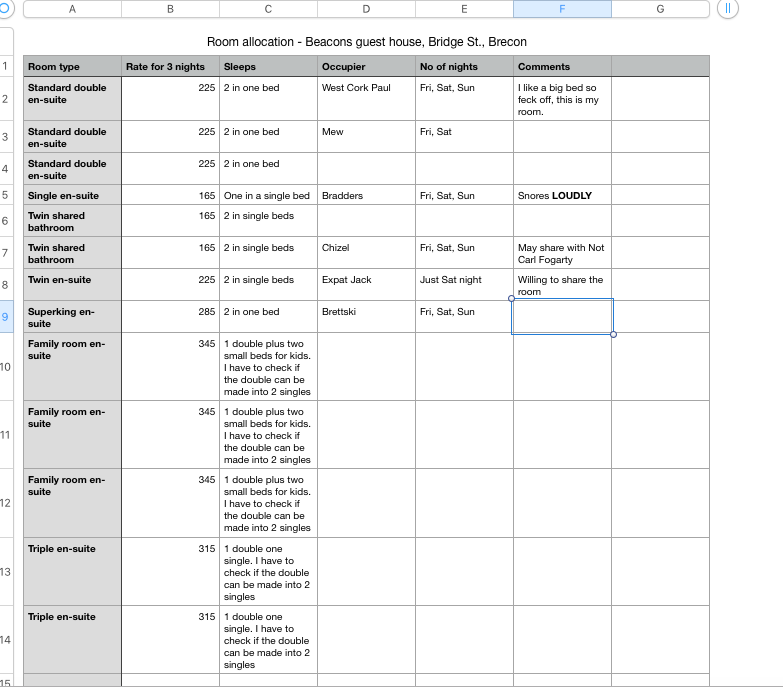This screenshot has width=783, height=687.
Task: Select the 'Willing to share the room' comment cell
Action: (562, 285)
